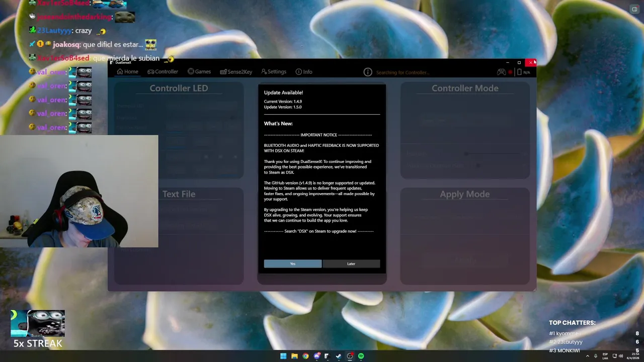Open network settings from the tray icon

614,356
